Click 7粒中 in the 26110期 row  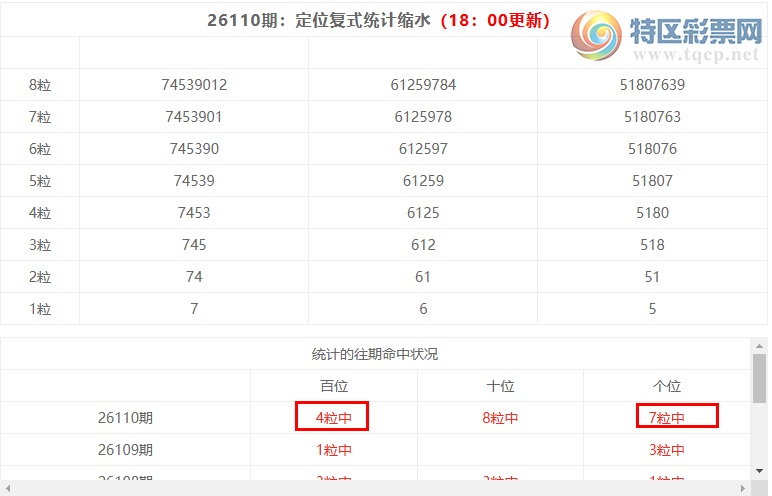(667, 418)
